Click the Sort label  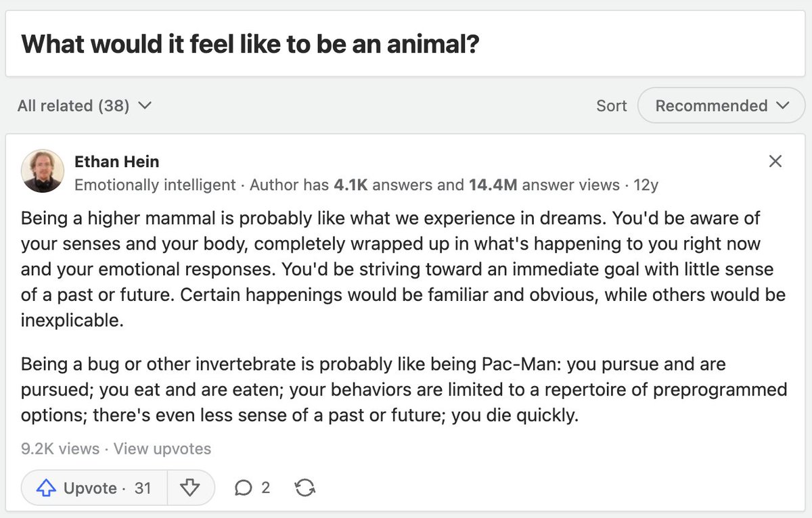611,105
